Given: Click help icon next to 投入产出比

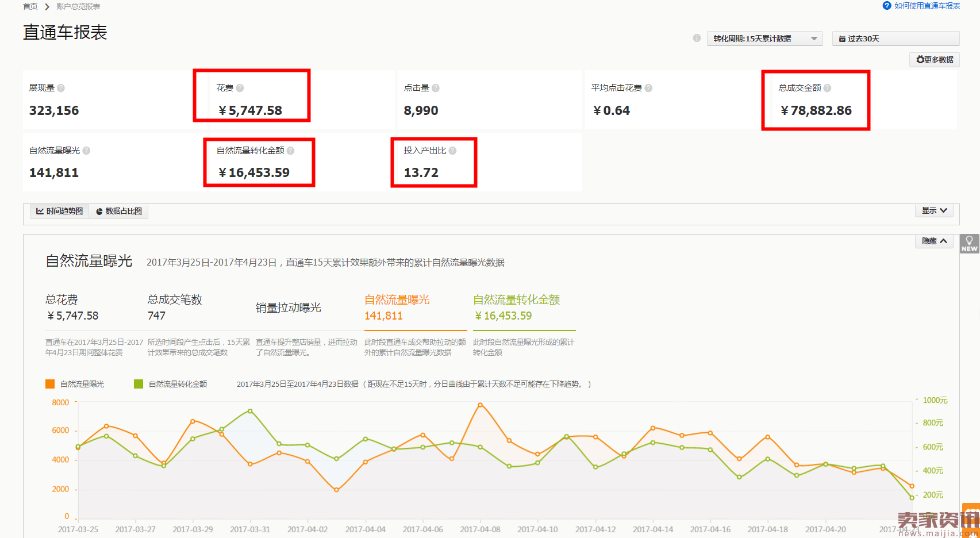Looking at the screenshot, I should pyautogui.click(x=452, y=151).
